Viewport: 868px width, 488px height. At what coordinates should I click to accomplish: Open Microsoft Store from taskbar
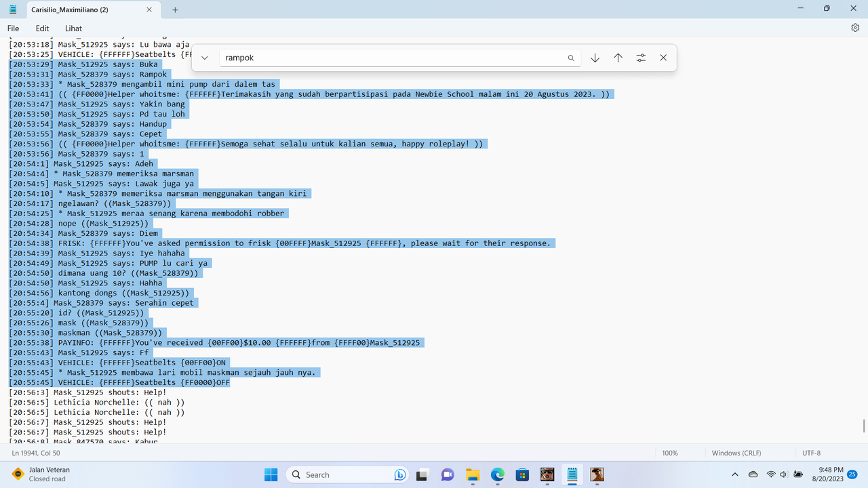pos(522,474)
